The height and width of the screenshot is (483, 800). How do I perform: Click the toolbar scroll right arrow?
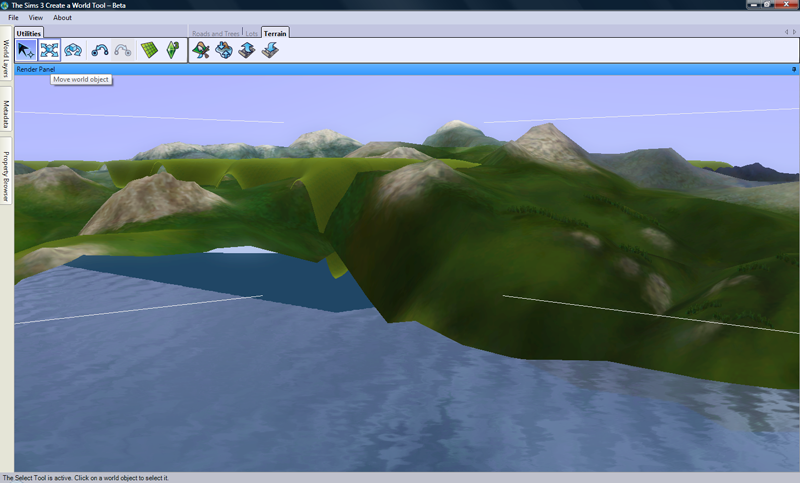(x=794, y=32)
